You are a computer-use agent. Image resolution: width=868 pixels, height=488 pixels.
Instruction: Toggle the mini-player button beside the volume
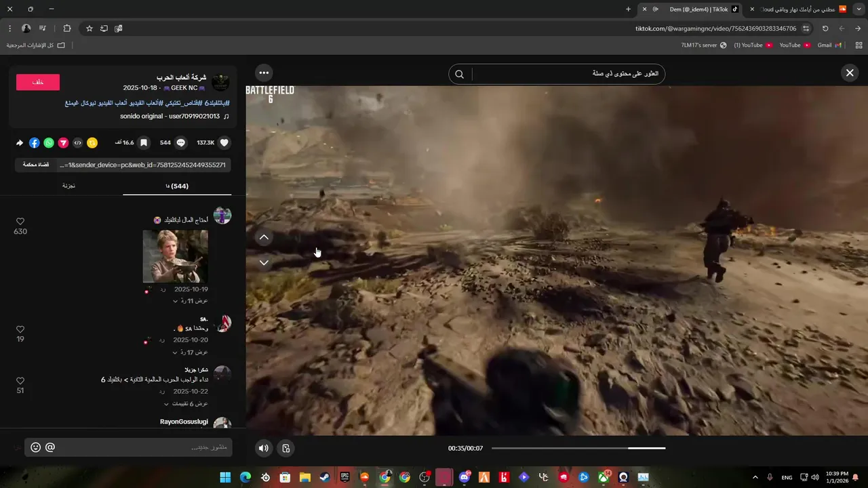tap(286, 448)
